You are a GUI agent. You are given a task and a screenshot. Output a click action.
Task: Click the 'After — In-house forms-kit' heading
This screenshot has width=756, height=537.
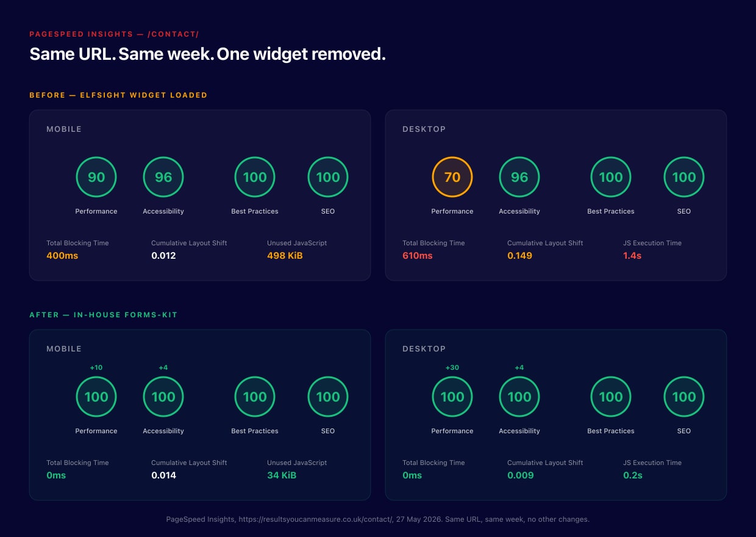tap(103, 315)
